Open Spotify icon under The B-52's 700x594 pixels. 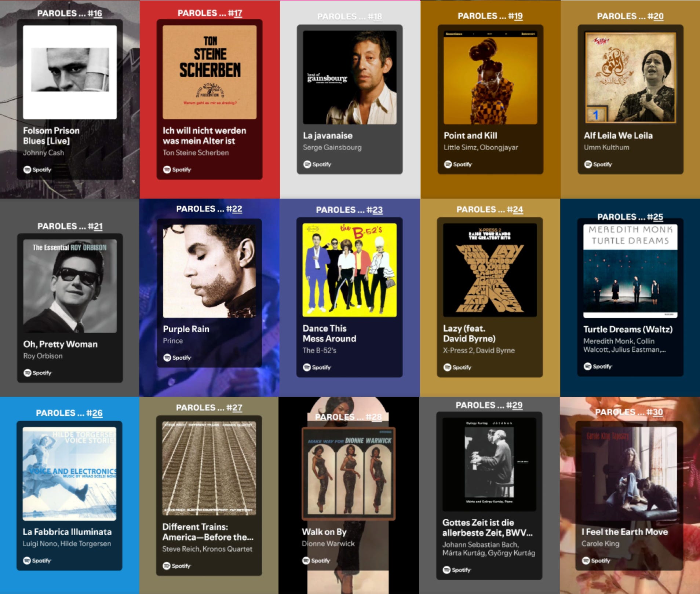[317, 367]
